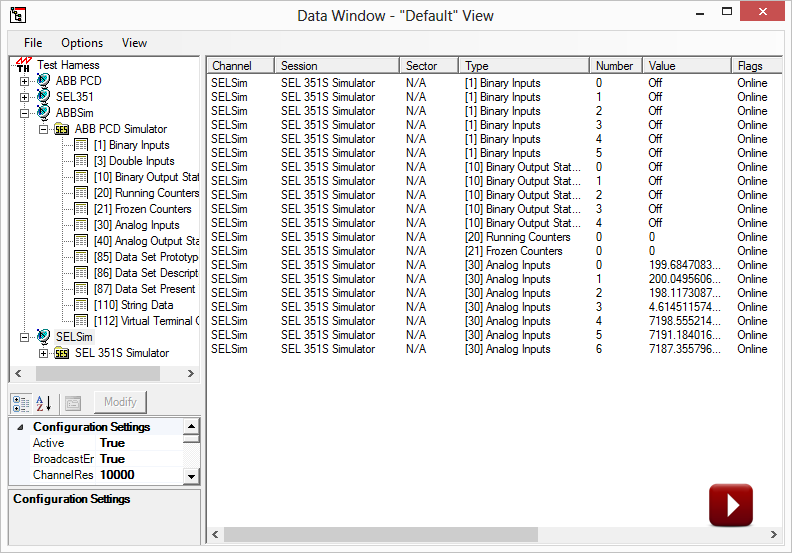Click the [40] Analog Output Status table icon

pos(81,241)
